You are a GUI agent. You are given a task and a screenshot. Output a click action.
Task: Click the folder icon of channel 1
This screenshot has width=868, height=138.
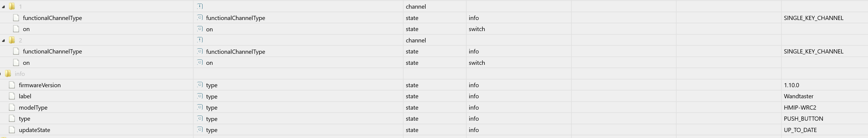pyautogui.click(x=12, y=6)
